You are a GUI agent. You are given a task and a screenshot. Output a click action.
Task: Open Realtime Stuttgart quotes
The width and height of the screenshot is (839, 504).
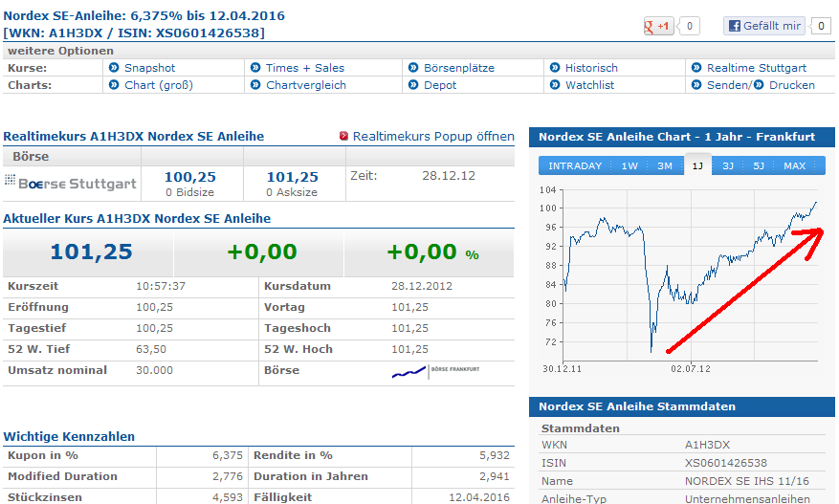point(757,68)
